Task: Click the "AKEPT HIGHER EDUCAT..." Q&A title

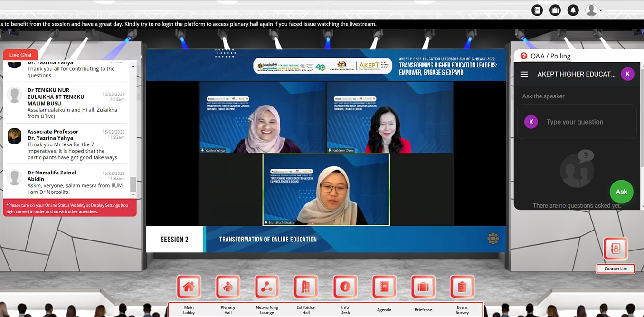Action: click(x=576, y=74)
